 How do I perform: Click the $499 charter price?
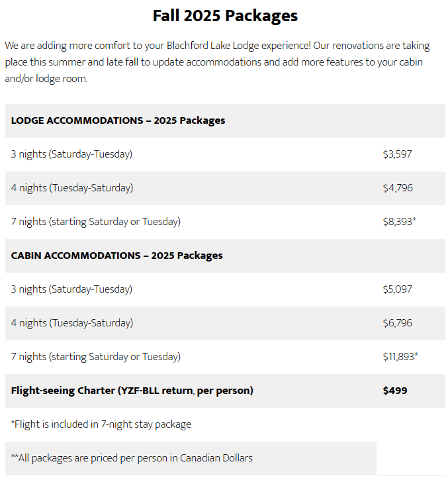[395, 391]
